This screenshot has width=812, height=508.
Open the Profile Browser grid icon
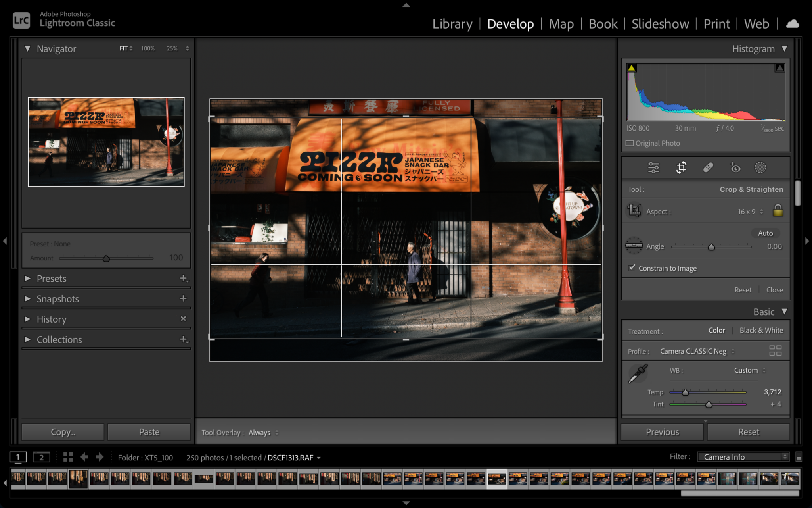[776, 350]
